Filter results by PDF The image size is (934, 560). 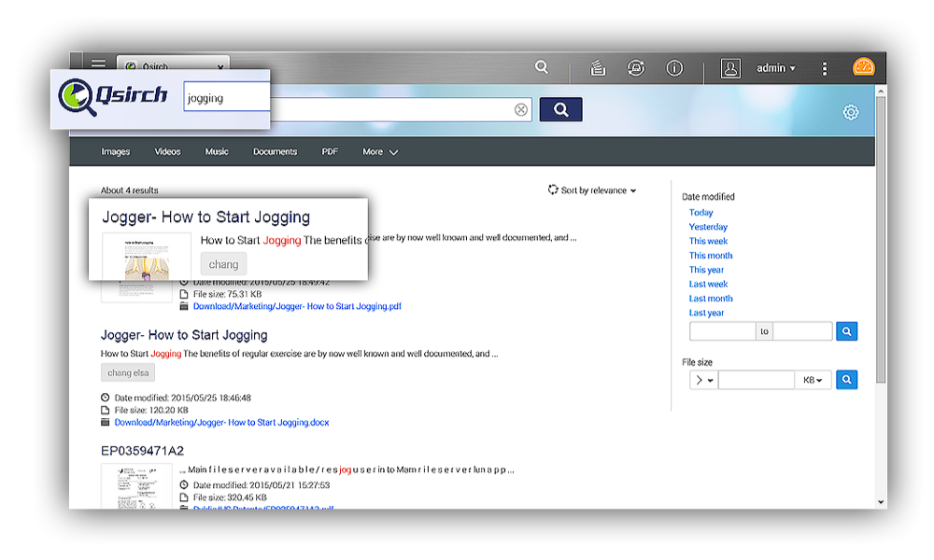330,152
